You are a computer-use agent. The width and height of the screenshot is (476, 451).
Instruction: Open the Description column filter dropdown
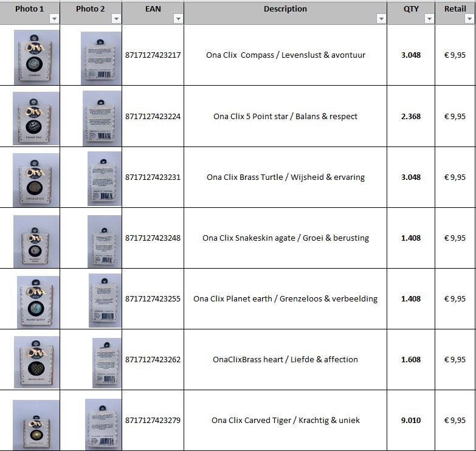381,19
